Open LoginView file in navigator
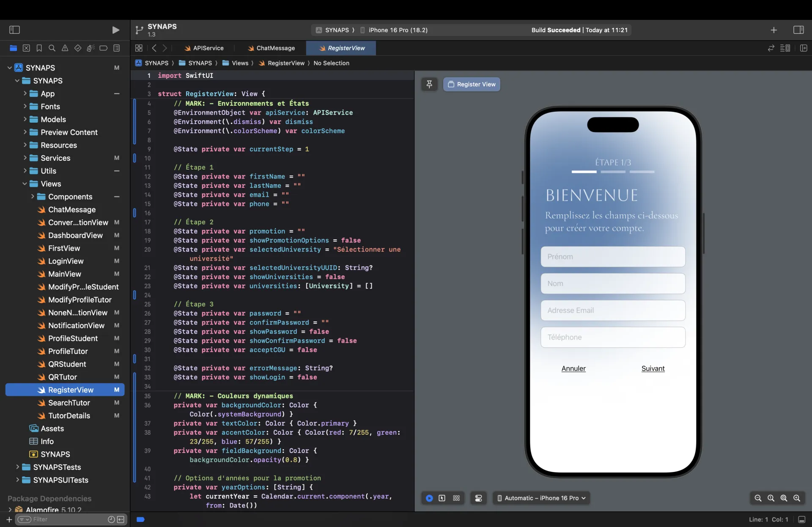 [66, 261]
